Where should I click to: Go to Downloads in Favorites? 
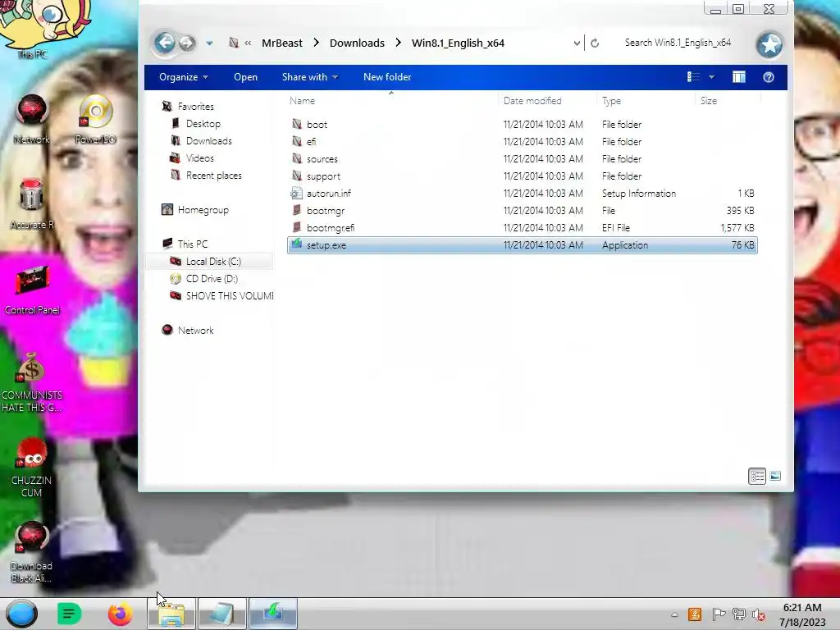[209, 140]
